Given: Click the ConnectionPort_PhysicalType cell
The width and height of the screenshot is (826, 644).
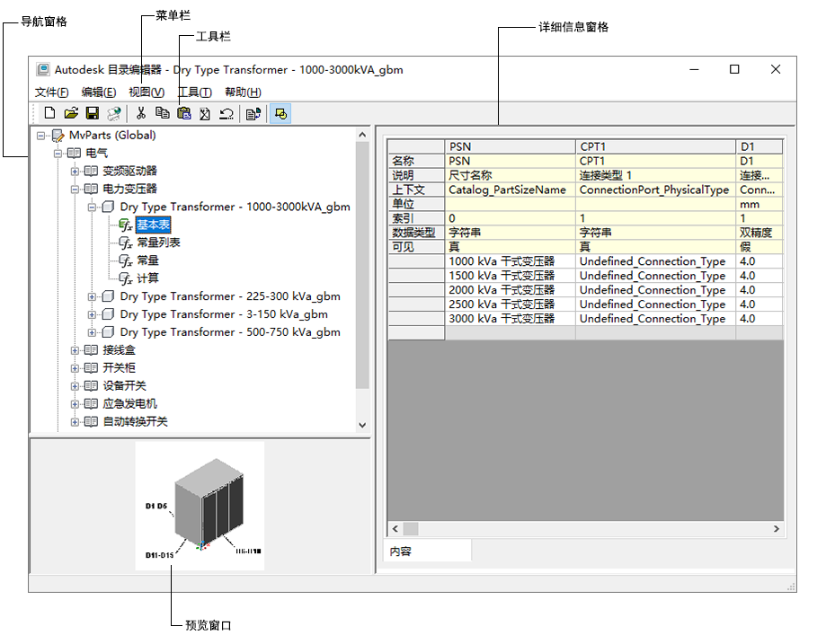Looking at the screenshot, I should pyautogui.click(x=655, y=190).
